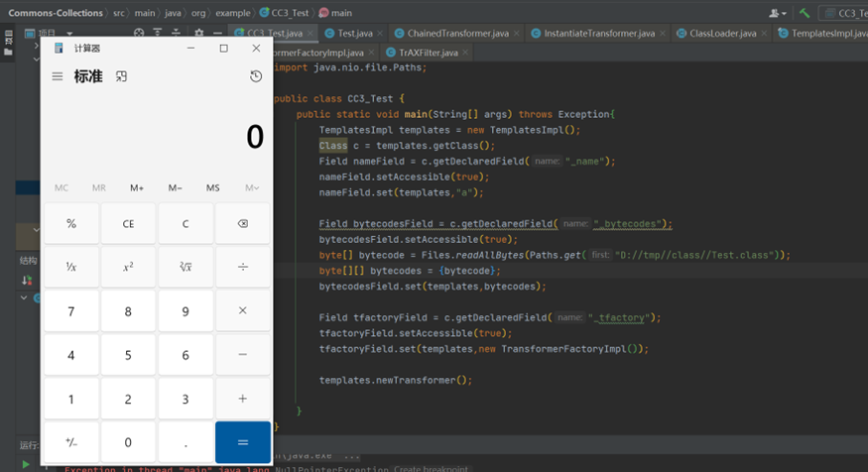Click the plus operator key

(x=242, y=399)
